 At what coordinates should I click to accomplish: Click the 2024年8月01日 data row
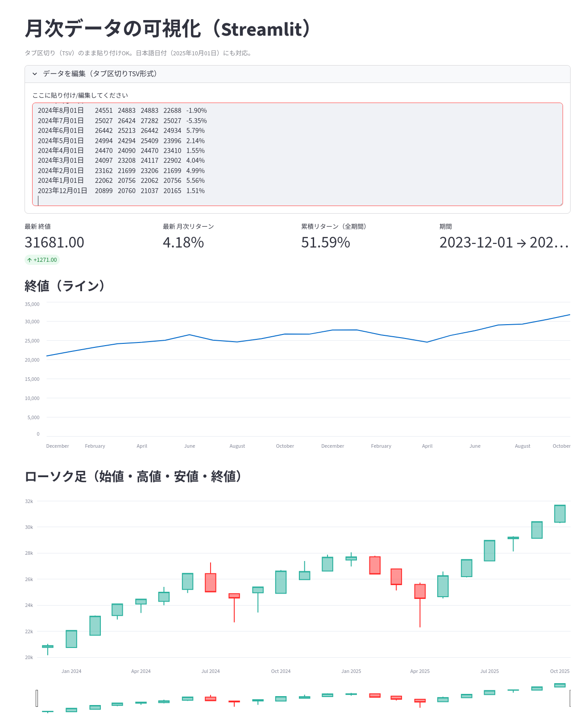tap(122, 111)
